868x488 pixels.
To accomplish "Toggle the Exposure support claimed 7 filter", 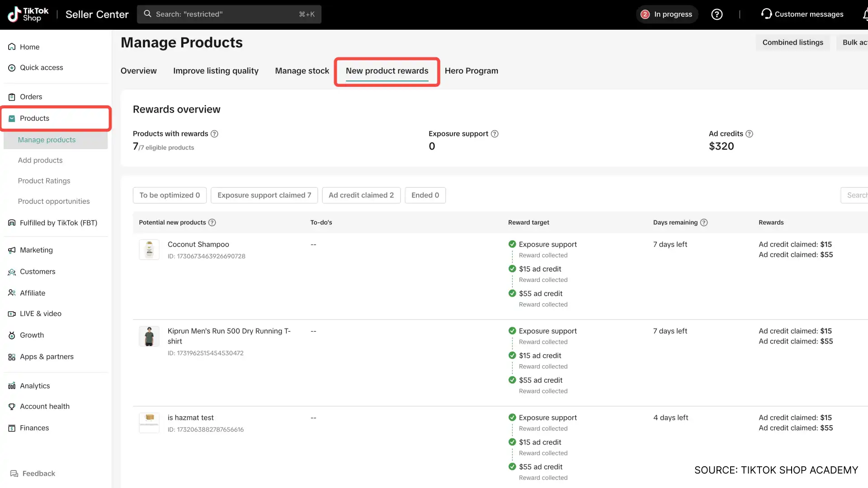I will coord(264,195).
